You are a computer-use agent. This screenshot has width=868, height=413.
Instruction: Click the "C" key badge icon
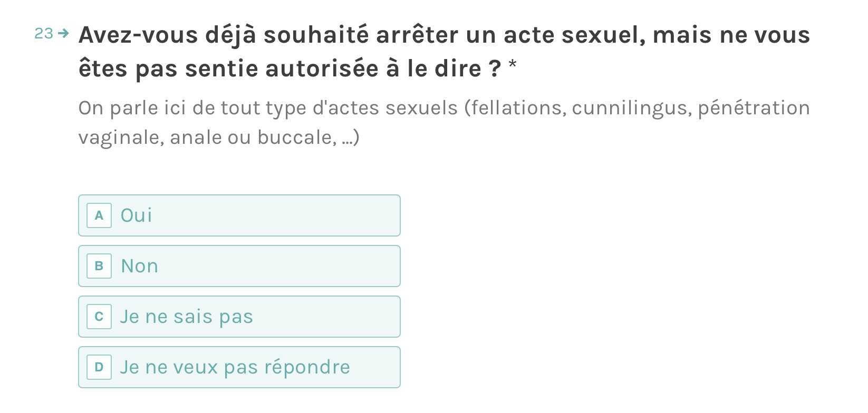point(99,317)
